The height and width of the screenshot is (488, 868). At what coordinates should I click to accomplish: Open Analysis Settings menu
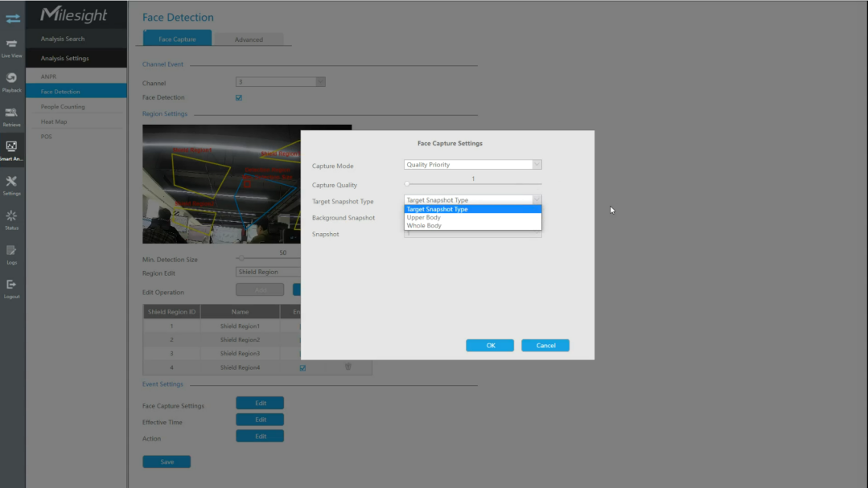click(76, 58)
